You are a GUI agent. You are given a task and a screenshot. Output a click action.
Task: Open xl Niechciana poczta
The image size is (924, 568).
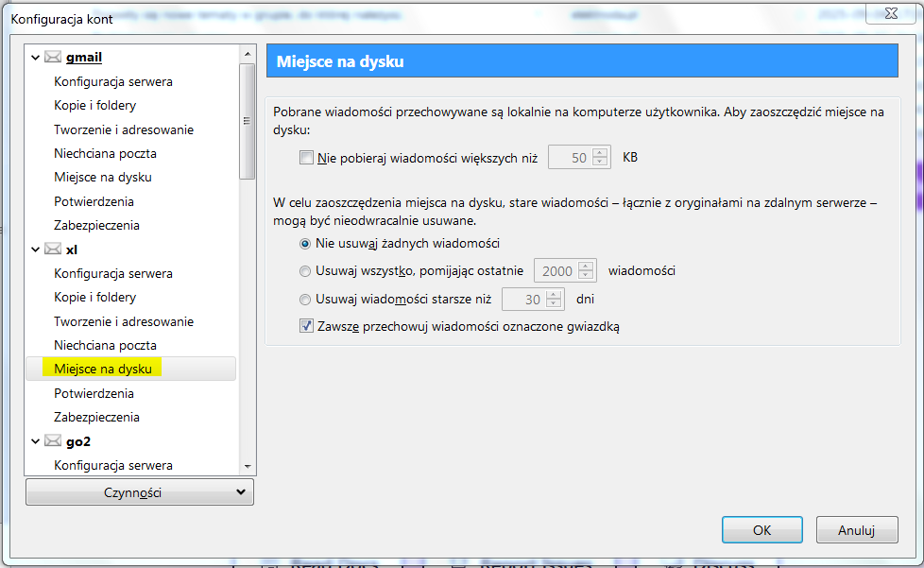105,345
